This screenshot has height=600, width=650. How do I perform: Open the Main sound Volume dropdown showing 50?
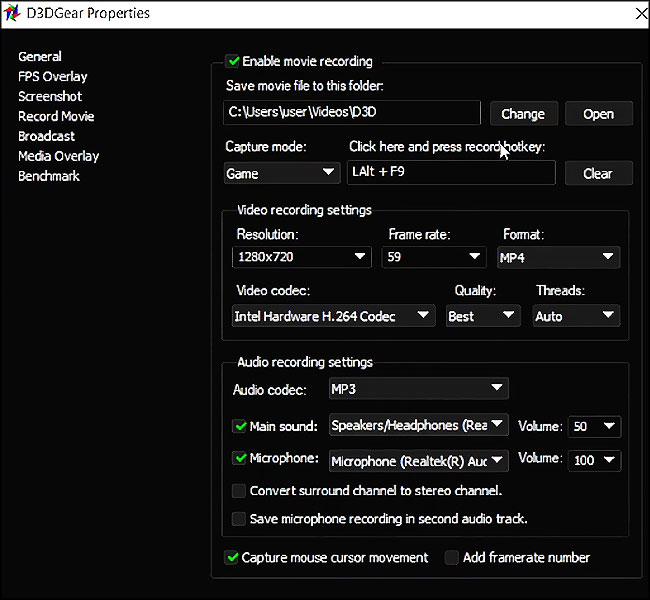594,426
